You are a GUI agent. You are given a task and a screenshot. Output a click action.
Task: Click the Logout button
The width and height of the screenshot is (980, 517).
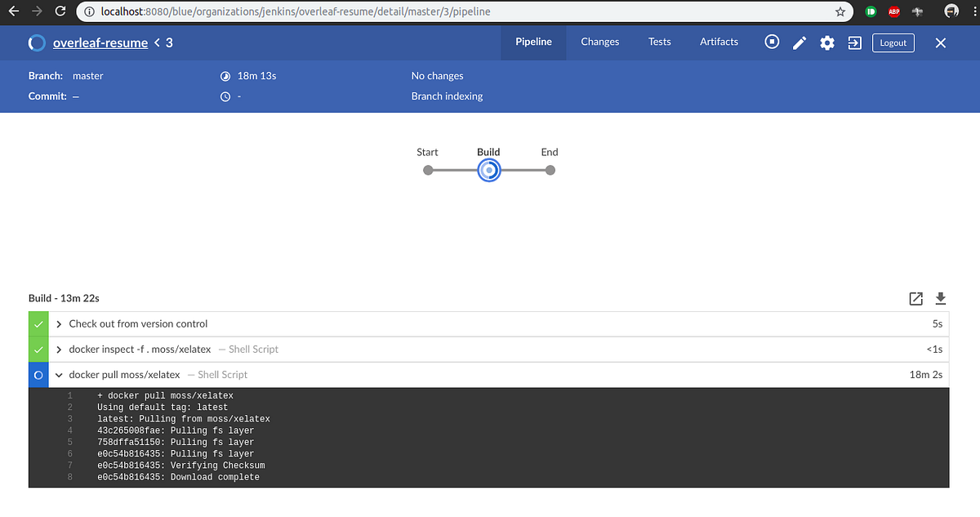point(893,42)
